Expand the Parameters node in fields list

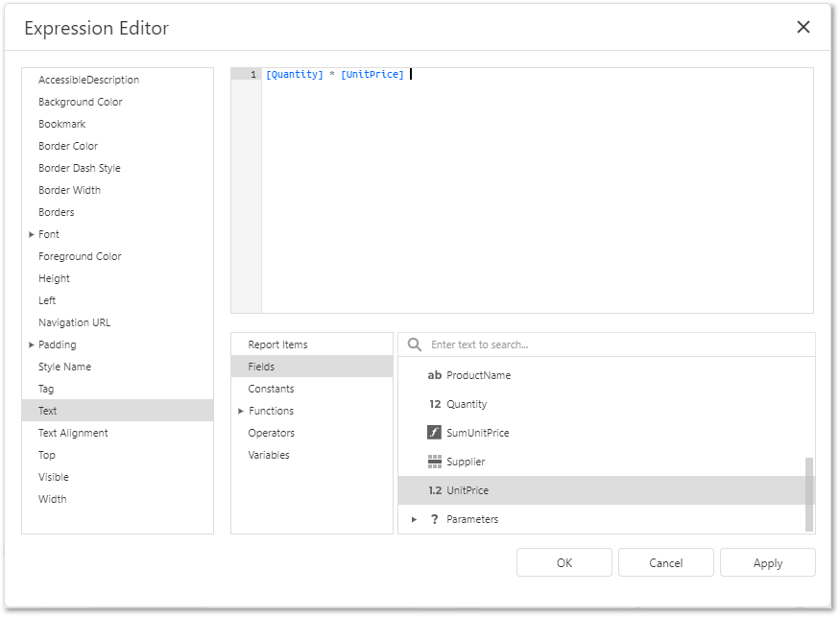[x=414, y=519]
